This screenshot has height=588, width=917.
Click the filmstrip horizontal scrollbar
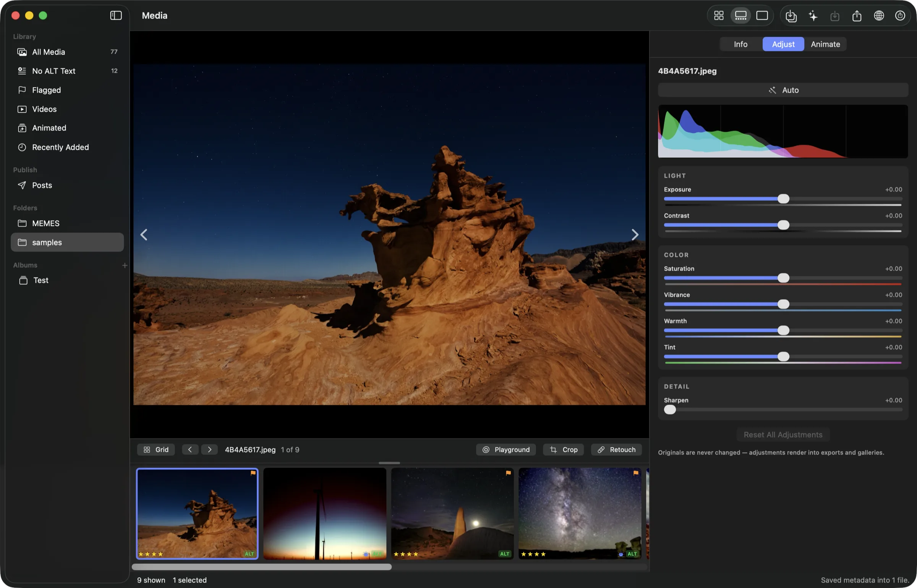(x=262, y=567)
